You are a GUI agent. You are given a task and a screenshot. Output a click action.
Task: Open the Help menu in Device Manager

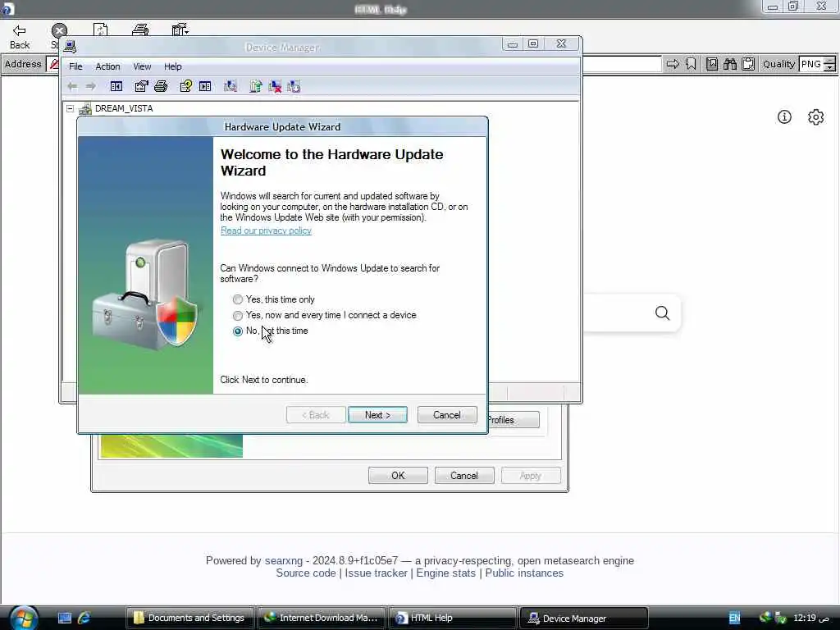[172, 66]
